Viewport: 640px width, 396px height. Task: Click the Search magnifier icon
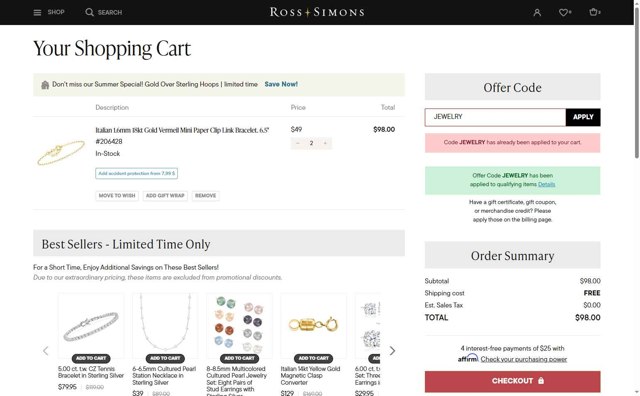tap(89, 12)
